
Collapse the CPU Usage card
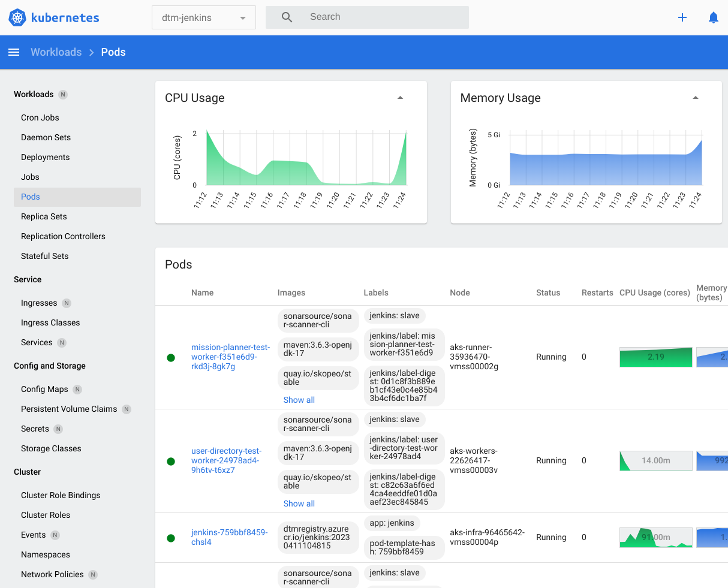point(401,98)
